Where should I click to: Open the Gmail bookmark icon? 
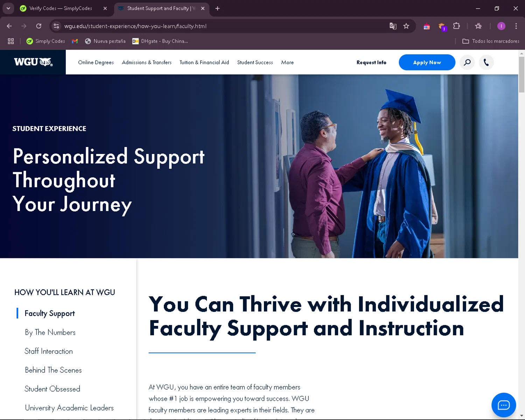tap(75, 41)
